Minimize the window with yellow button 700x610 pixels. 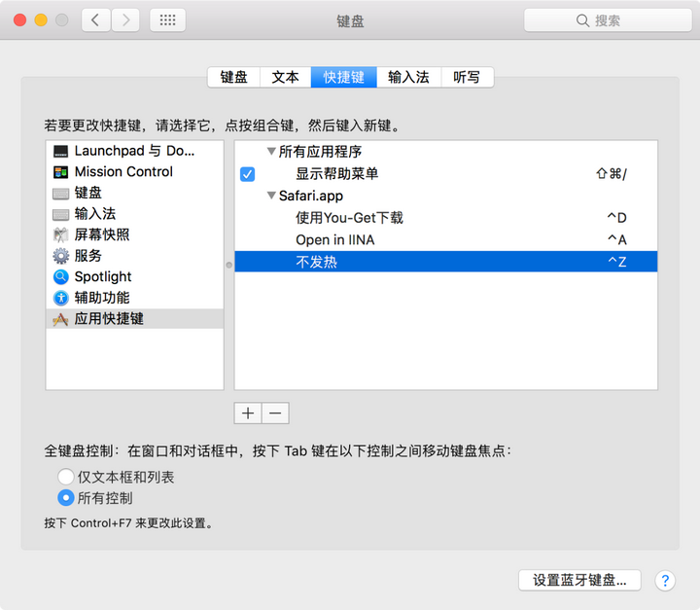tap(41, 20)
